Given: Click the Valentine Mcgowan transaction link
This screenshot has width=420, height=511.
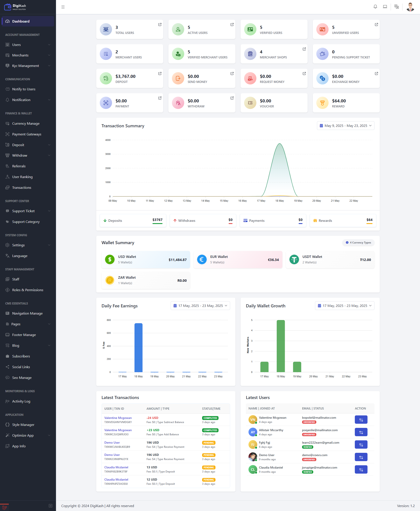Looking at the screenshot, I should [118, 418].
